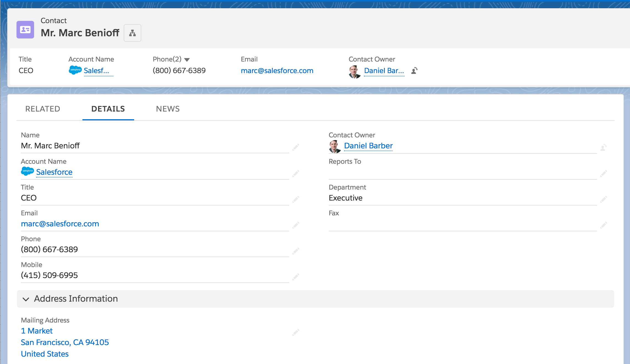Edit the Department field with pencil icon
This screenshot has width=630, height=364.
604,199
